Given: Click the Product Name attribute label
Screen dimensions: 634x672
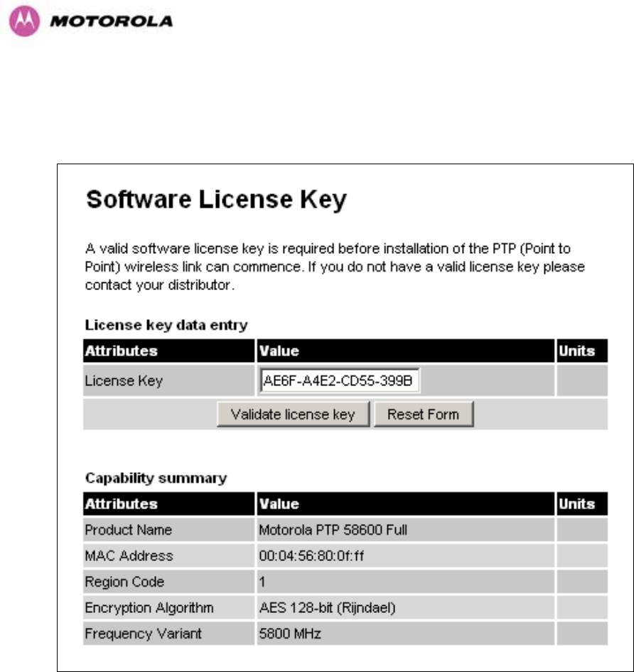Looking at the screenshot, I should (x=129, y=530).
